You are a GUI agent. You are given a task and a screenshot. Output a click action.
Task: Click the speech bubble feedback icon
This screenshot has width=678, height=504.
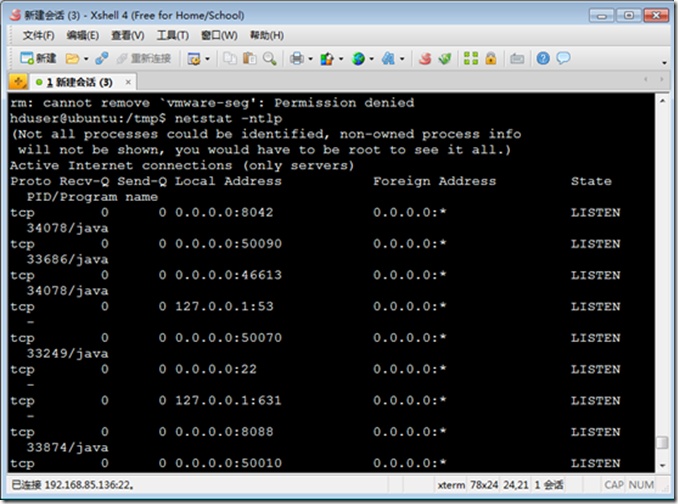[563, 58]
